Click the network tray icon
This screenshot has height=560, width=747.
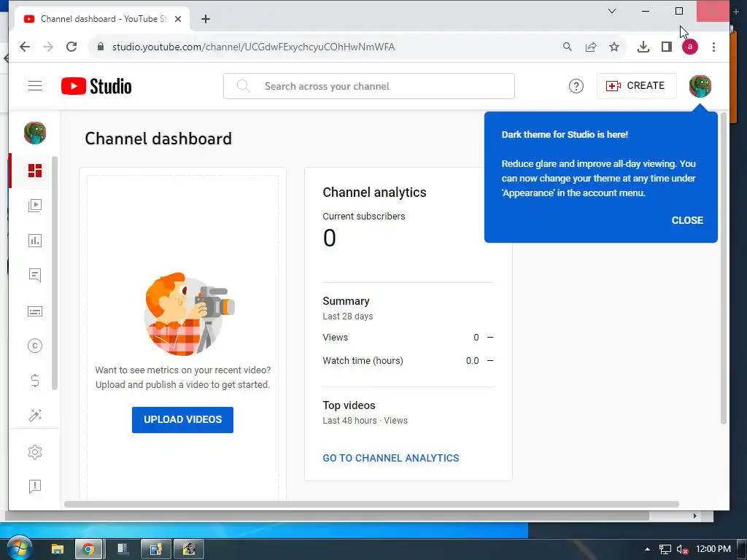click(665, 549)
